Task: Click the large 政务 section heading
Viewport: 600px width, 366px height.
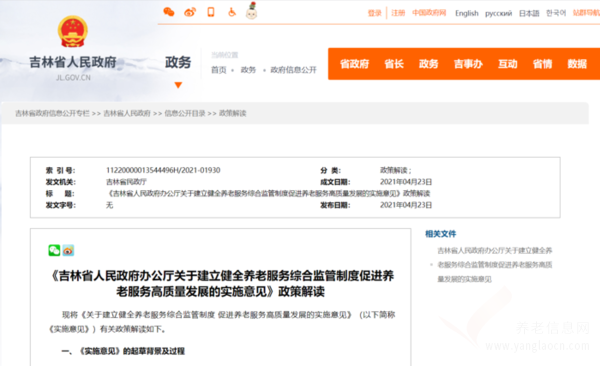Action: 178,62
